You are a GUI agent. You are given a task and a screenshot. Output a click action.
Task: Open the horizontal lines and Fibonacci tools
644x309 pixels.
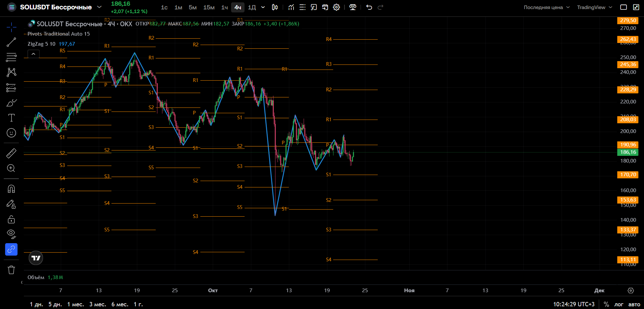click(x=11, y=57)
